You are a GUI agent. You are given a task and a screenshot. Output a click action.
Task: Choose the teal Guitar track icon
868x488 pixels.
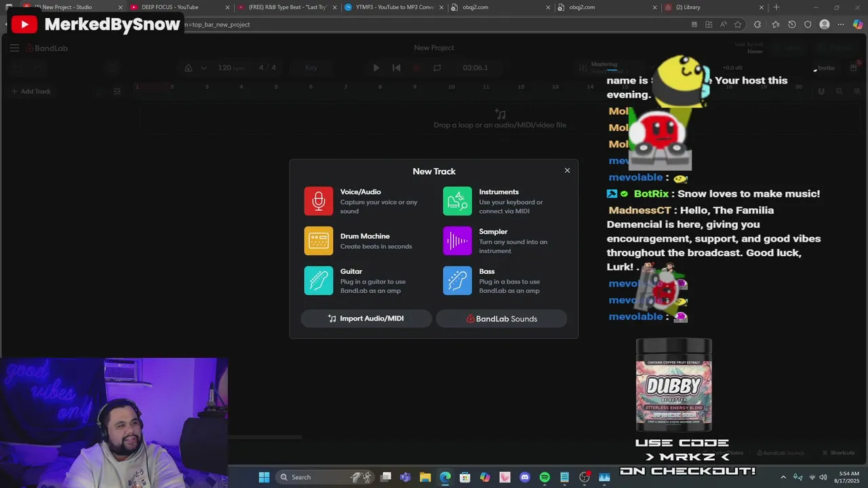point(319,281)
